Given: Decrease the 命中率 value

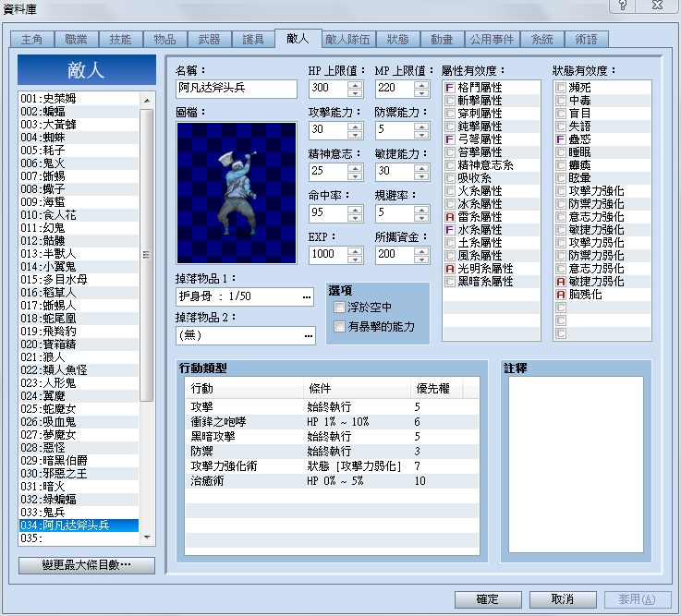Looking at the screenshot, I should point(355,218).
